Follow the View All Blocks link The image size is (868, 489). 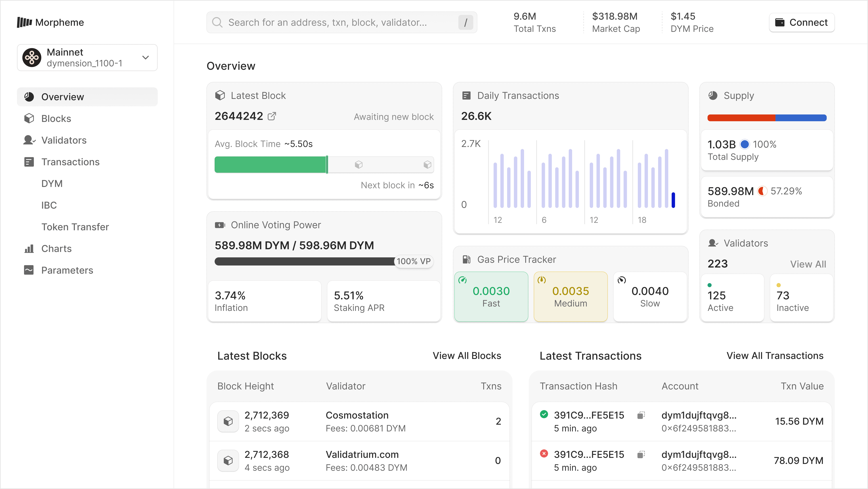coord(467,356)
